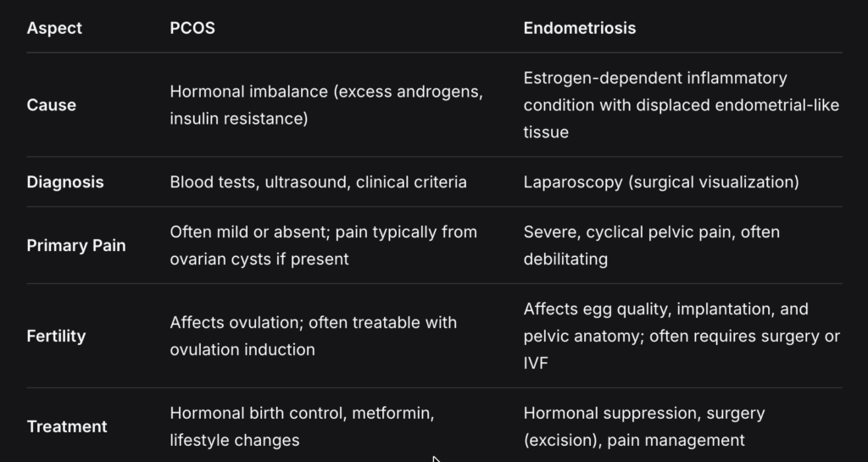Click the word IVF in the Fertility row
Image resolution: width=868 pixels, height=462 pixels.
click(538, 362)
